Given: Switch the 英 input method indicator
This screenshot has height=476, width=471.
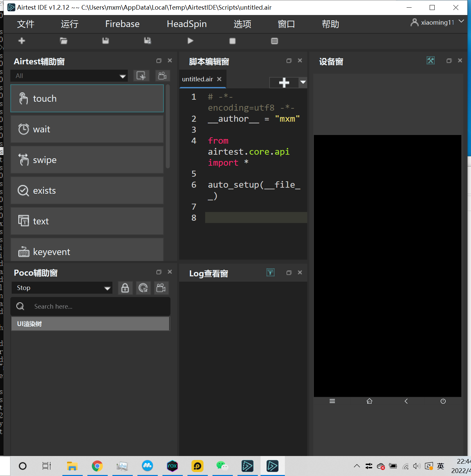Looking at the screenshot, I should click(441, 466).
